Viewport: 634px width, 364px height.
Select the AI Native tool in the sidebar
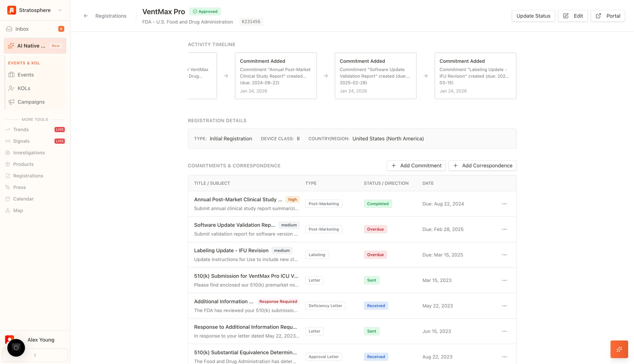click(x=31, y=45)
